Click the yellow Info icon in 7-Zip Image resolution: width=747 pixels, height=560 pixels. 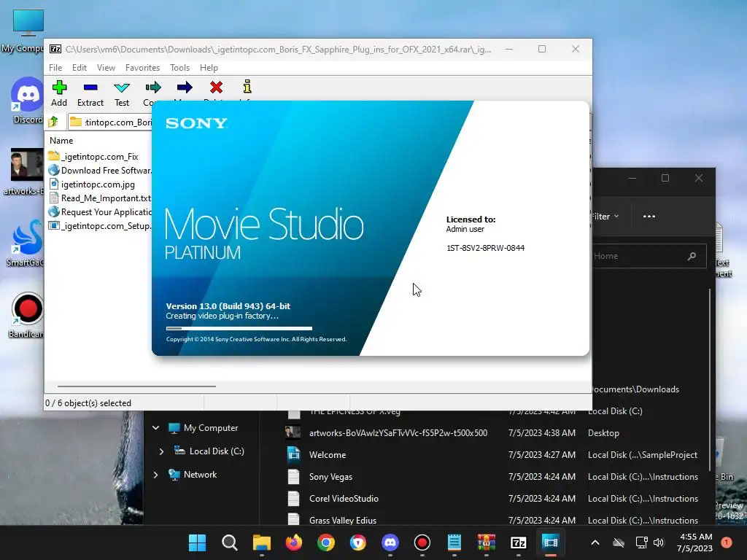tap(247, 87)
